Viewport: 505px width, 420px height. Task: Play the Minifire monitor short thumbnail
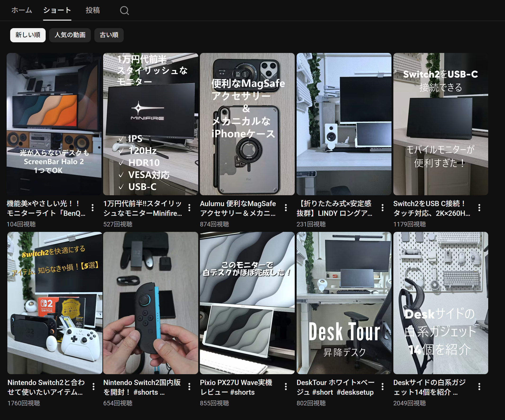coord(151,124)
